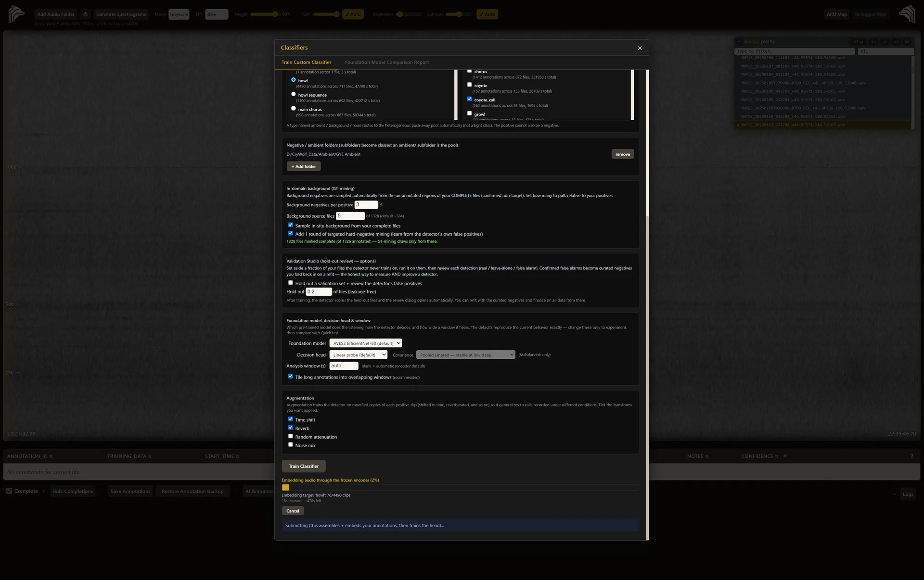Click the wolf logo at top right
Image resolution: width=924 pixels, height=580 pixels.
tap(907, 13)
